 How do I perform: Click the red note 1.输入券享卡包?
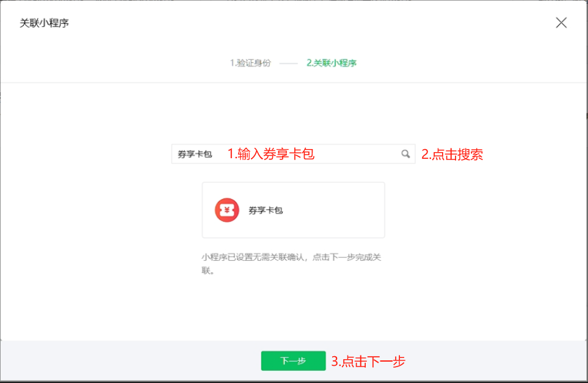click(x=270, y=154)
